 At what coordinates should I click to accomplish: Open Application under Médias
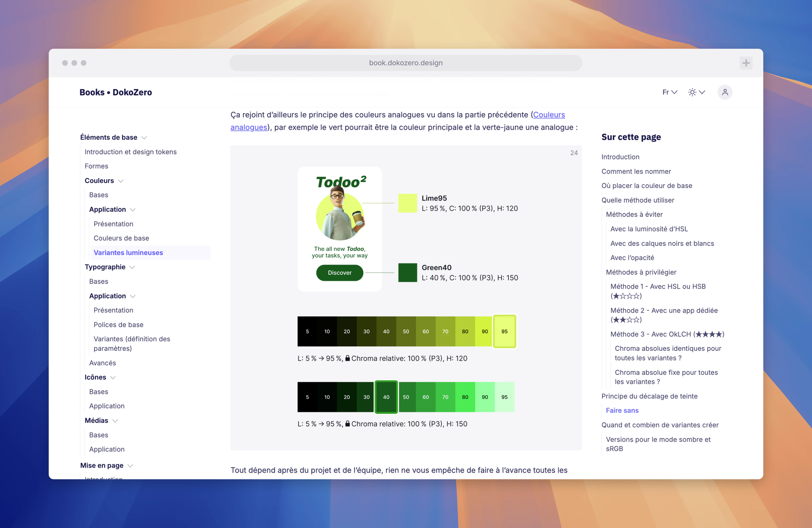(x=107, y=449)
